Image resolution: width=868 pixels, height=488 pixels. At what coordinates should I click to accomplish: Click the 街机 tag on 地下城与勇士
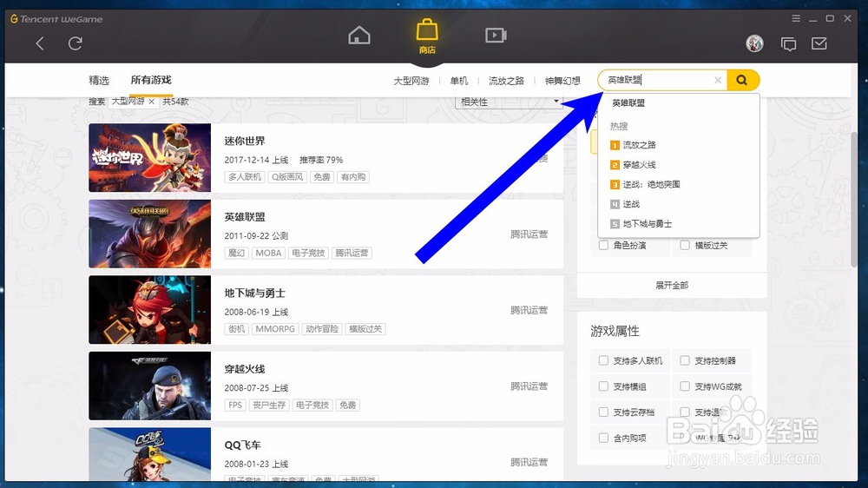(x=236, y=329)
